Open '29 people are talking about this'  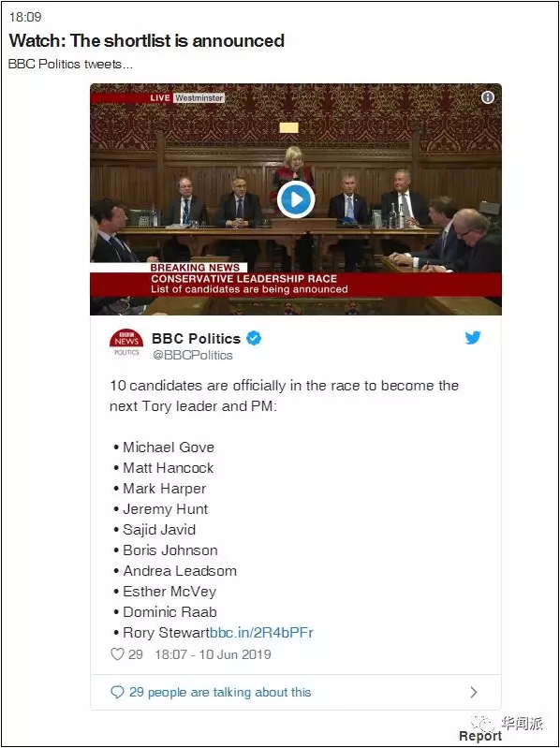click(220, 692)
